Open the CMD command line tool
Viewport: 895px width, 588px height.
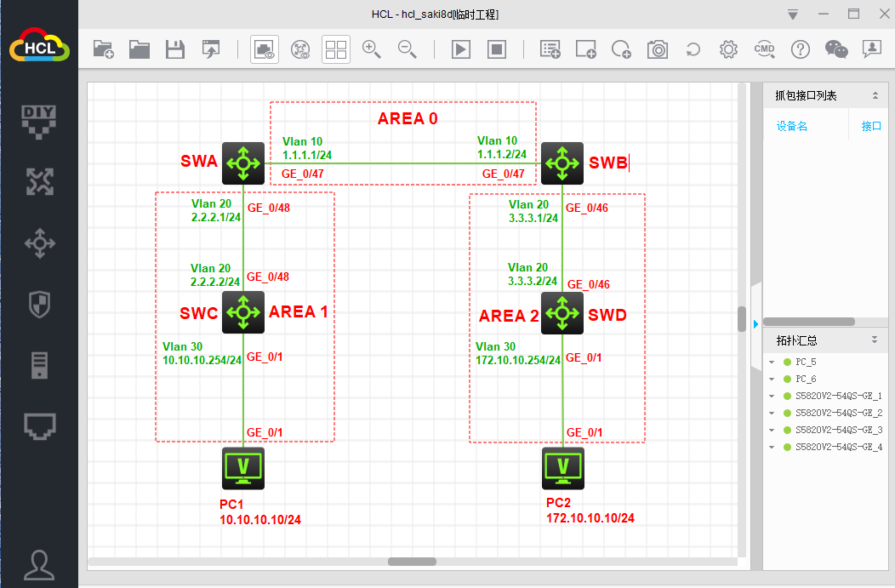point(764,49)
